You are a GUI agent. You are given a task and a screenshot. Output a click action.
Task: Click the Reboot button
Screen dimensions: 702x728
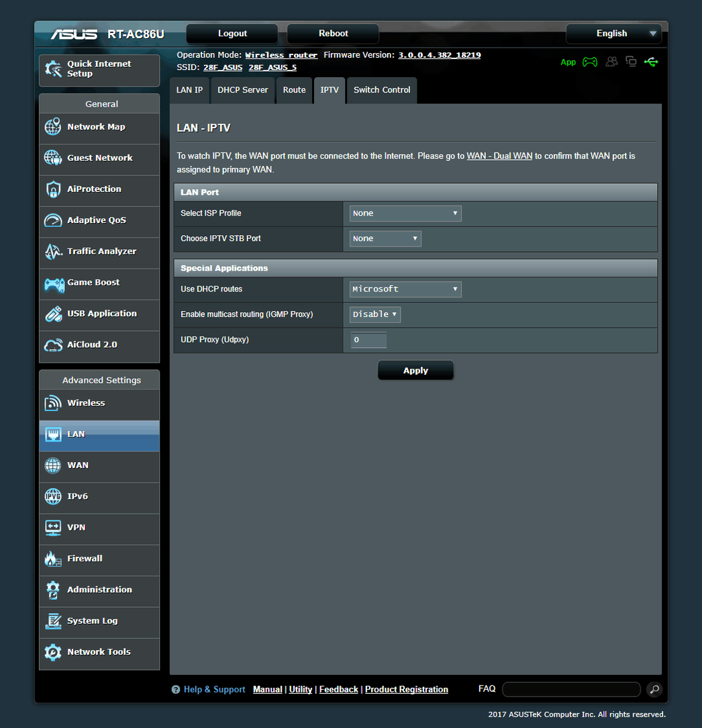pyautogui.click(x=333, y=34)
